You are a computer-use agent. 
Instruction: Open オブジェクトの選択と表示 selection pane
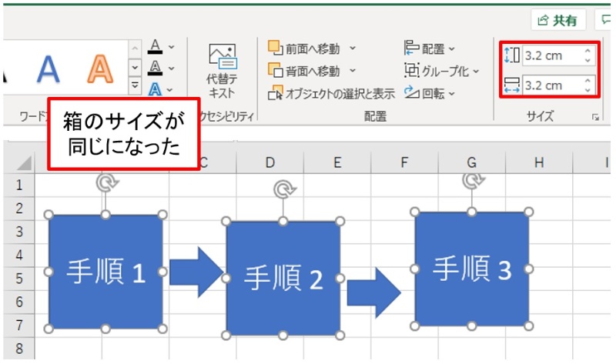coord(331,94)
